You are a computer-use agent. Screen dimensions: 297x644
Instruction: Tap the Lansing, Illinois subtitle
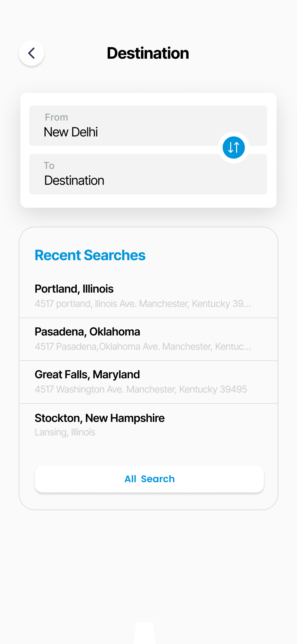[65, 432]
